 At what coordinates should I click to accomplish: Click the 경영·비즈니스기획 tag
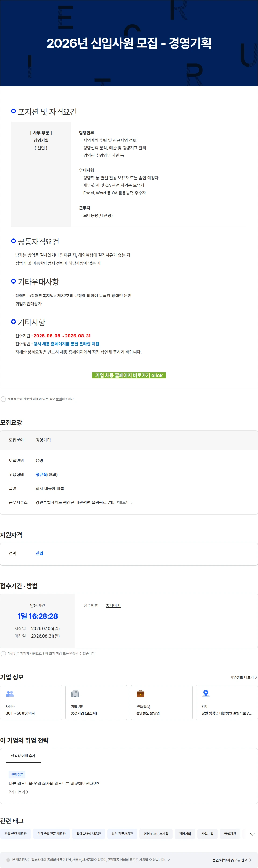(x=156, y=834)
